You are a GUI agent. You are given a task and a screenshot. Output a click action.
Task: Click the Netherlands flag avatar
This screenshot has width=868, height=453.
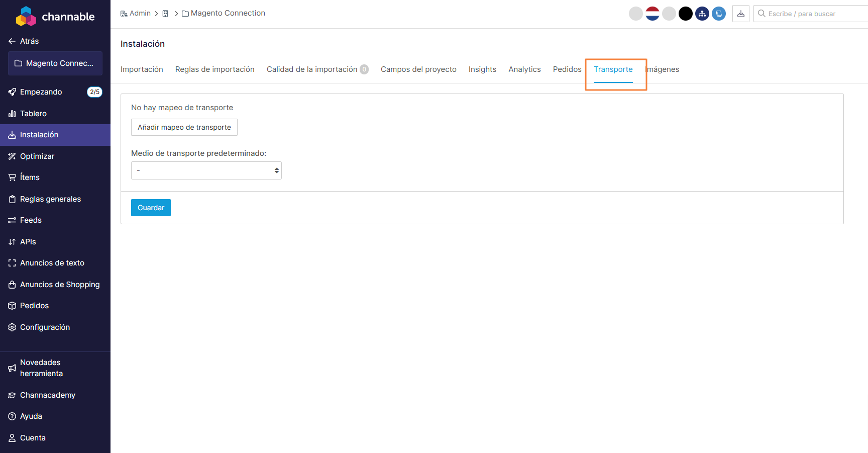[x=653, y=14]
